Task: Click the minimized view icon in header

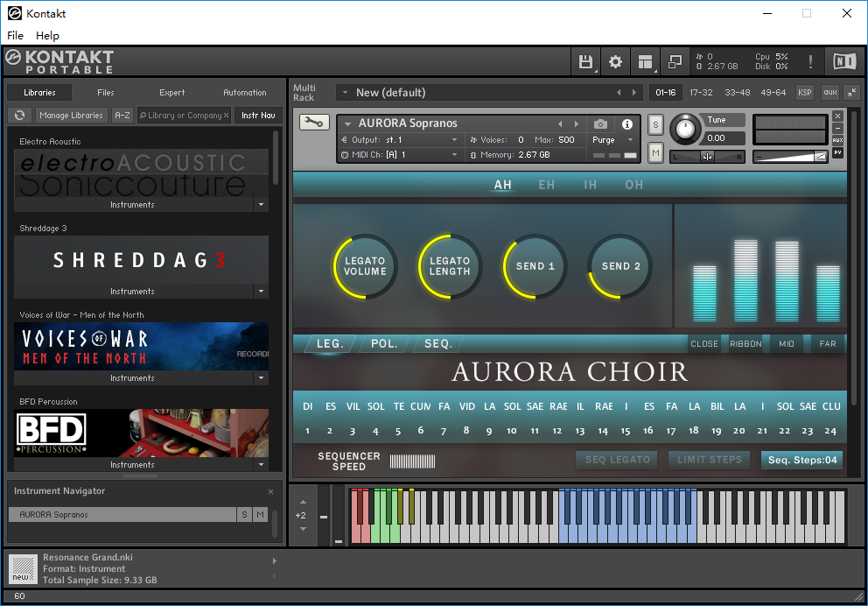Action: point(675,61)
